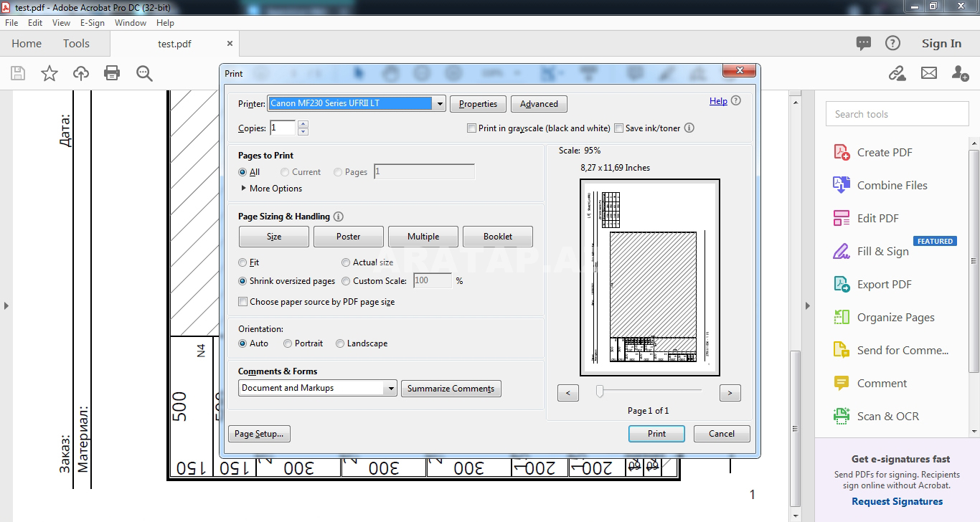Click the printer icon in toolbar
Screen dimensions: 980x522
(x=112, y=73)
